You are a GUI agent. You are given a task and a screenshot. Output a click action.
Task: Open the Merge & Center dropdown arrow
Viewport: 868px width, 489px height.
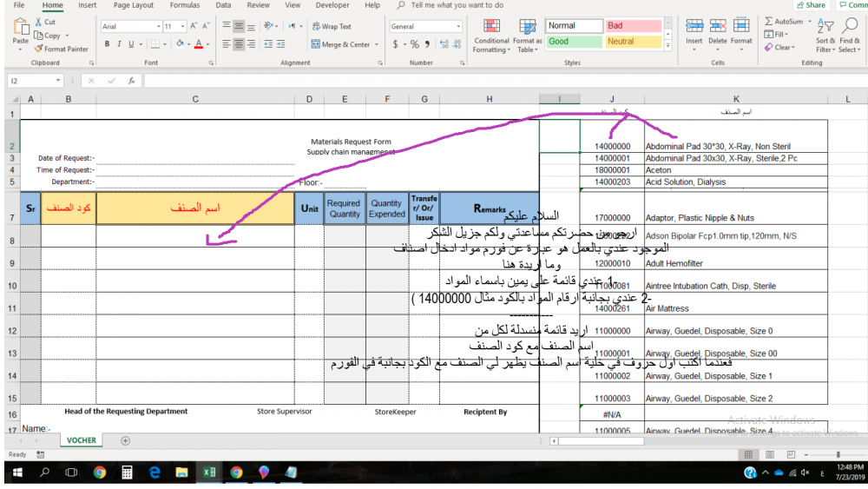point(377,44)
